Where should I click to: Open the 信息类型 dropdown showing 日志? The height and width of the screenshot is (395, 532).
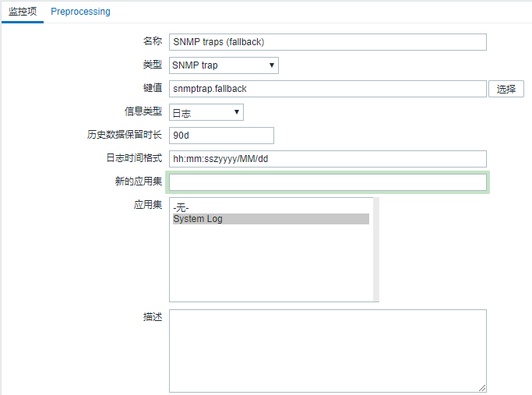point(206,112)
